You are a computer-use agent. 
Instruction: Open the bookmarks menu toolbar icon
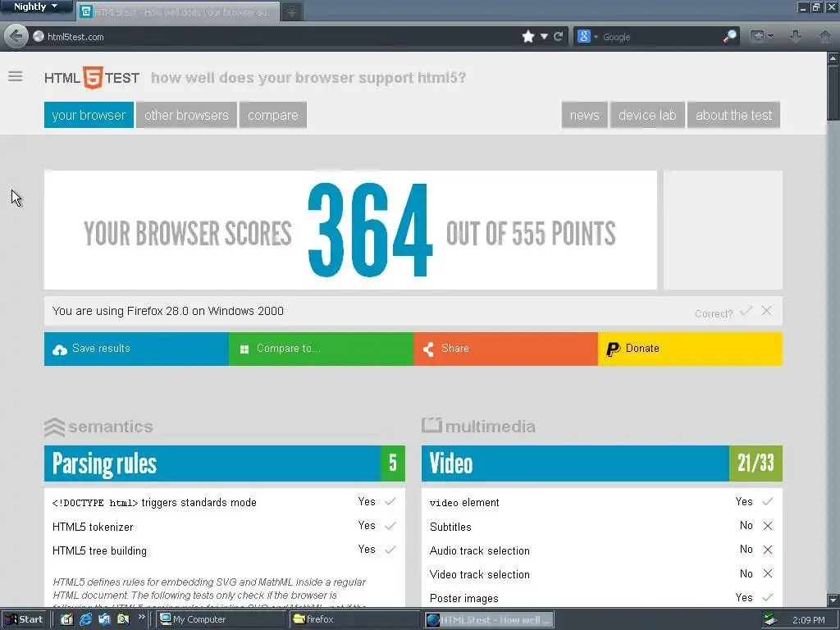pyautogui.click(x=757, y=36)
